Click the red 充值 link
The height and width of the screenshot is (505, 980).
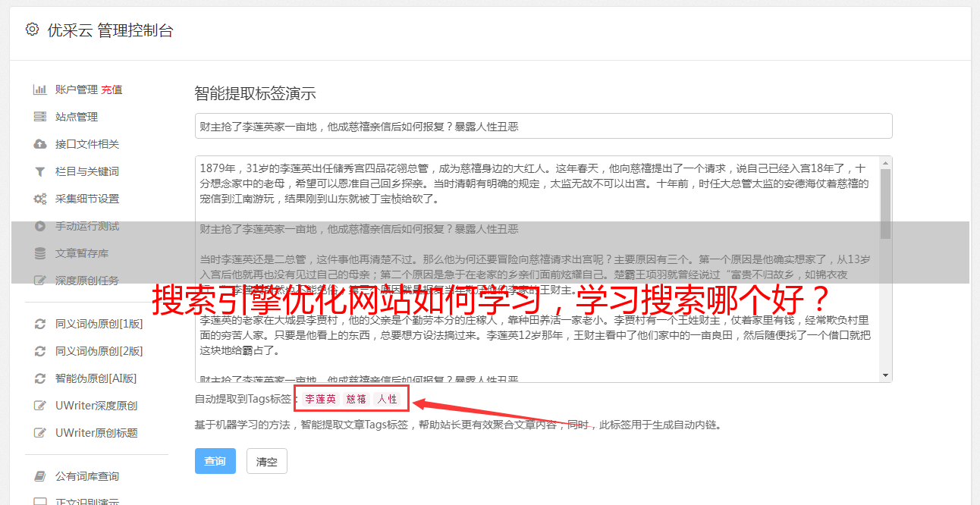[112, 89]
